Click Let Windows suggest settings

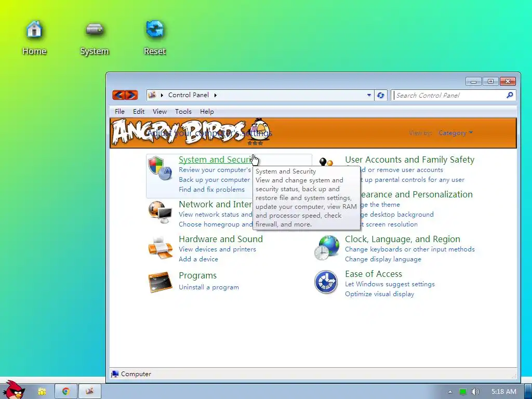tap(390, 284)
